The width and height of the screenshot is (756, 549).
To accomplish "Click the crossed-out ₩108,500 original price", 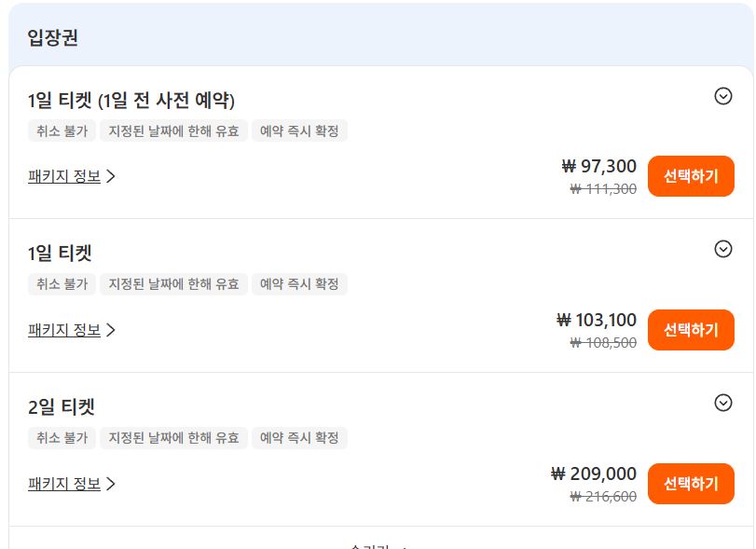I will [x=603, y=343].
